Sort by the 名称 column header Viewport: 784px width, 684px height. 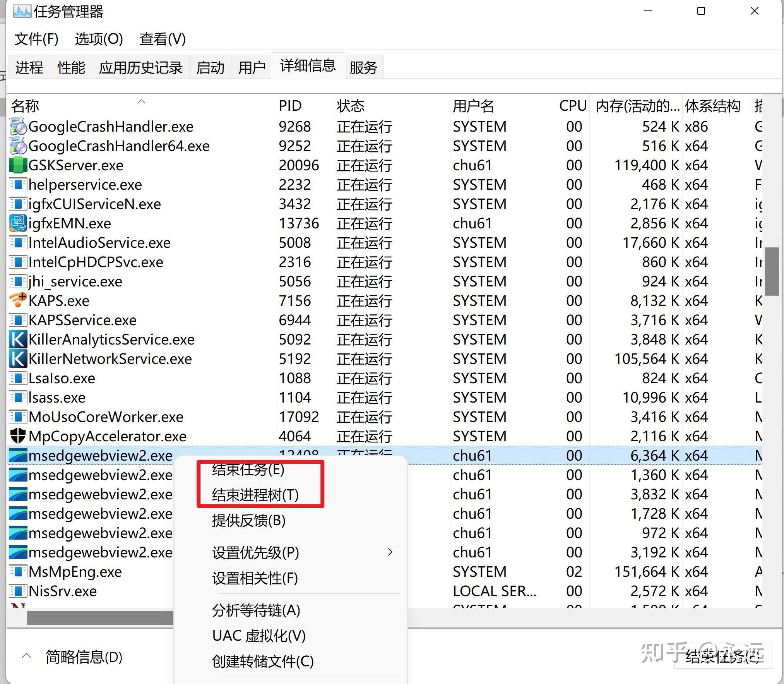click(142, 105)
